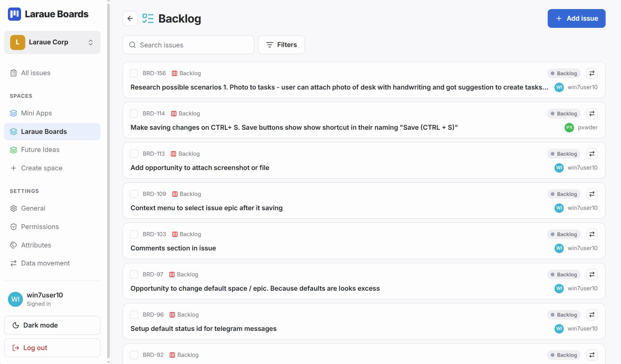
Task: Click the move arrows icon on BRD-97
Action: (x=592, y=275)
